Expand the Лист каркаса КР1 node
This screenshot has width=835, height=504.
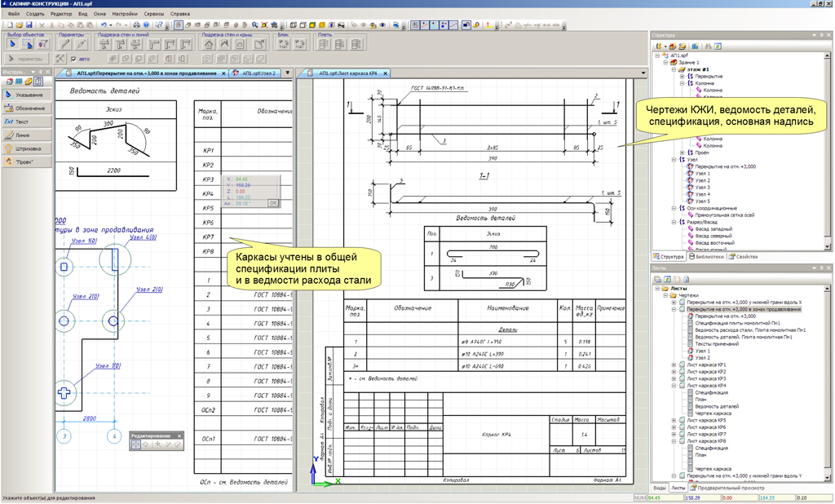[674, 365]
